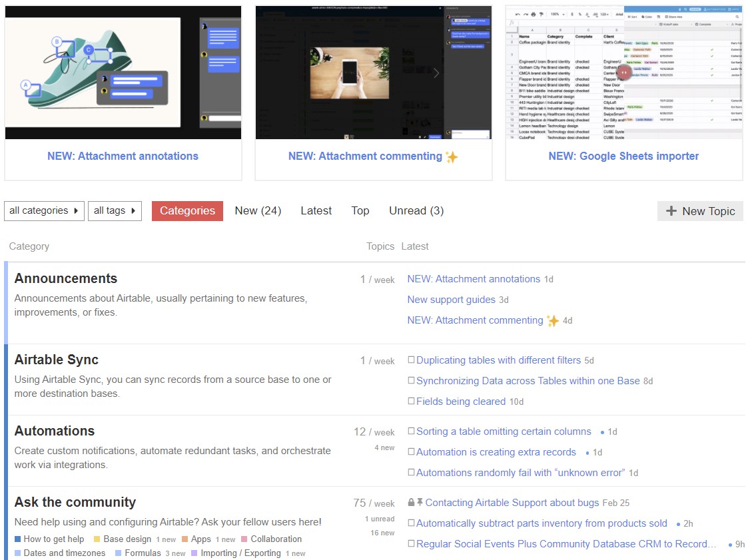Click the '12 / week' topic count for Automations
Image resolution: width=756 pixels, height=560 pixels.
374,431
